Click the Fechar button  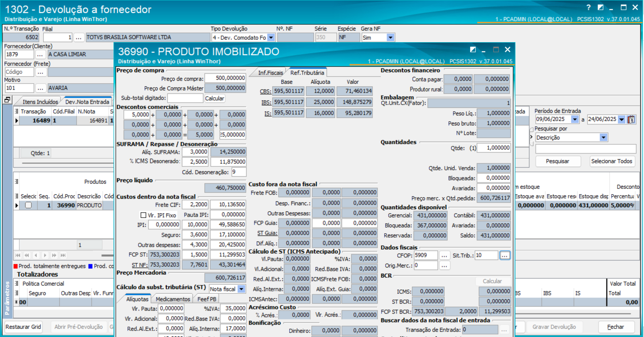tap(616, 327)
